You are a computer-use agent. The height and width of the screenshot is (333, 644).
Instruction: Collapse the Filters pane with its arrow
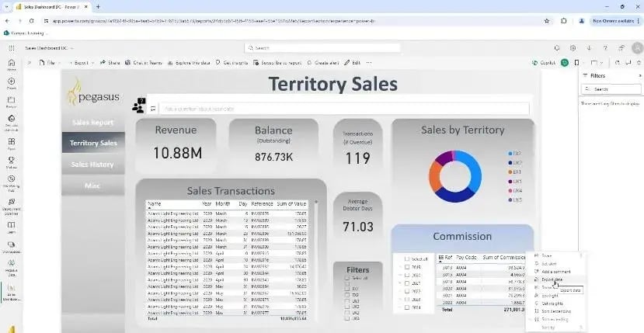[x=640, y=75]
